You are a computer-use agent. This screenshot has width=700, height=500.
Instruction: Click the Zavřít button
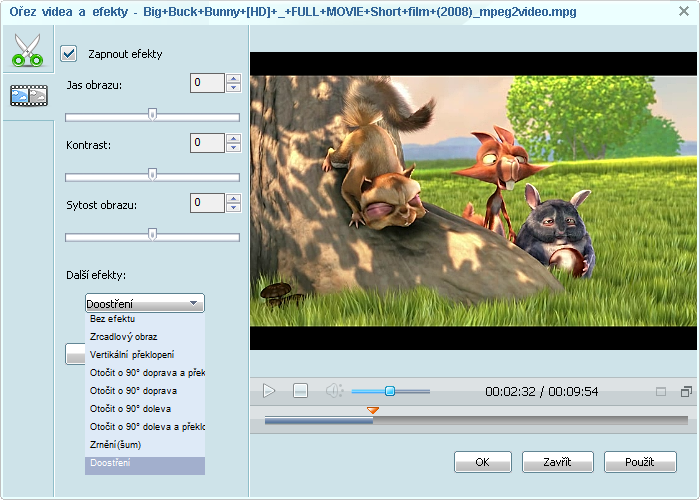click(558, 462)
